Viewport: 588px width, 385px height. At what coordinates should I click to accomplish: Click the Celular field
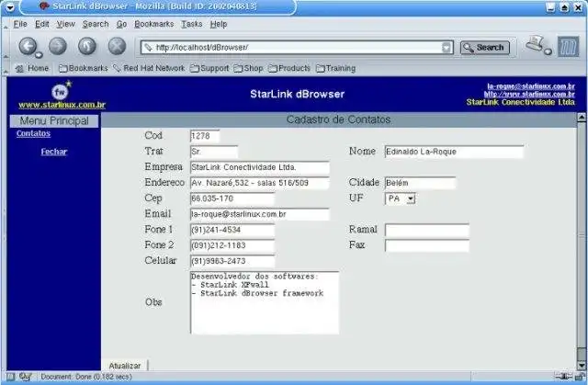tap(232, 261)
